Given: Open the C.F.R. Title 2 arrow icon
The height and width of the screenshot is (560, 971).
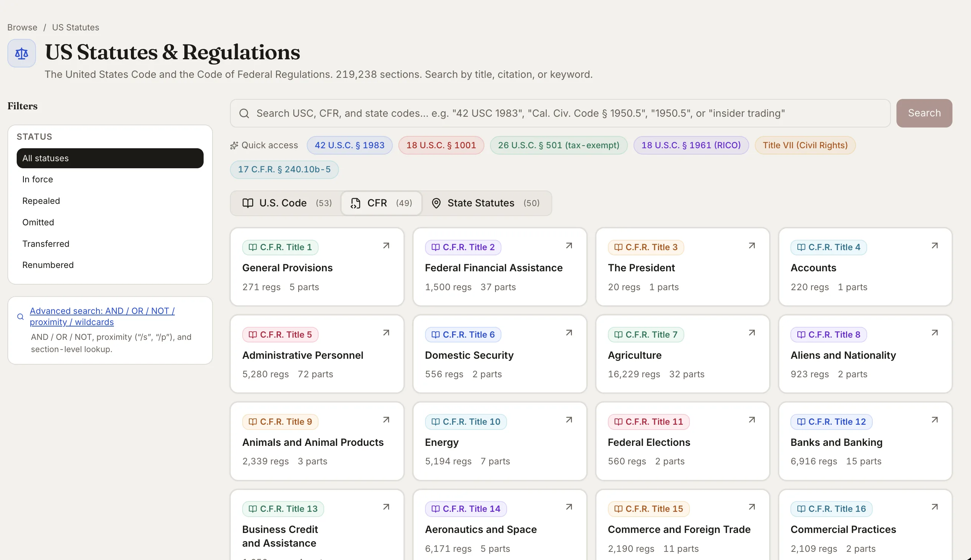Looking at the screenshot, I should click(569, 246).
